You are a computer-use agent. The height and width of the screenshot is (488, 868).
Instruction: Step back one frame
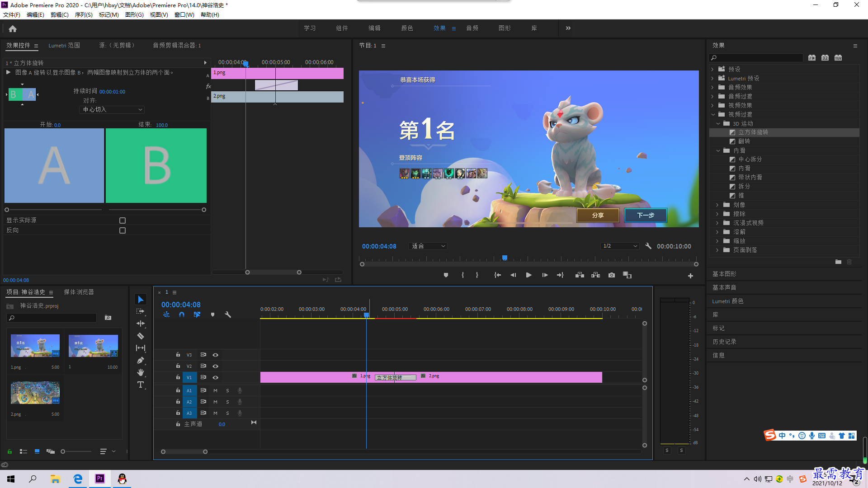coord(513,275)
